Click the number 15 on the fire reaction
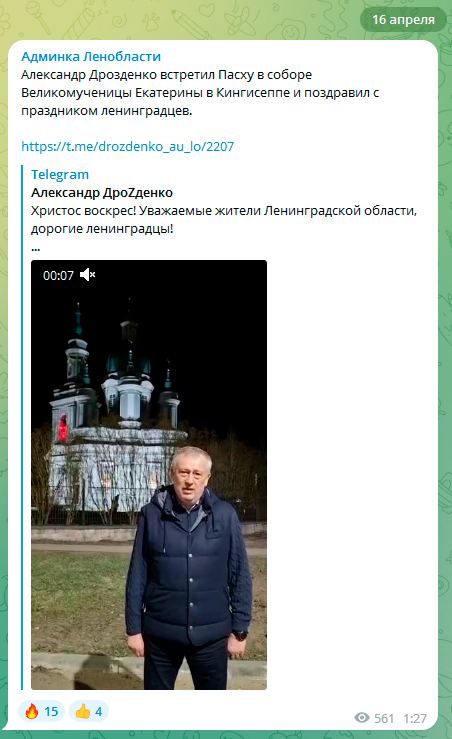The image size is (452, 739). (51, 711)
